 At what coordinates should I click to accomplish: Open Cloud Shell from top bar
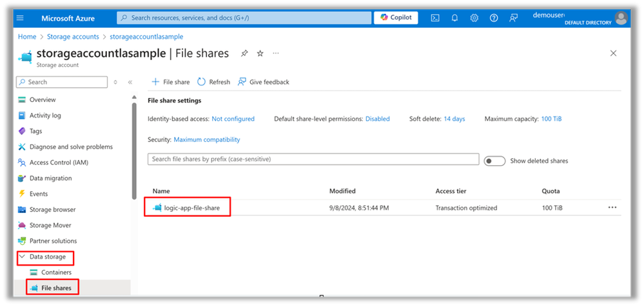point(435,18)
